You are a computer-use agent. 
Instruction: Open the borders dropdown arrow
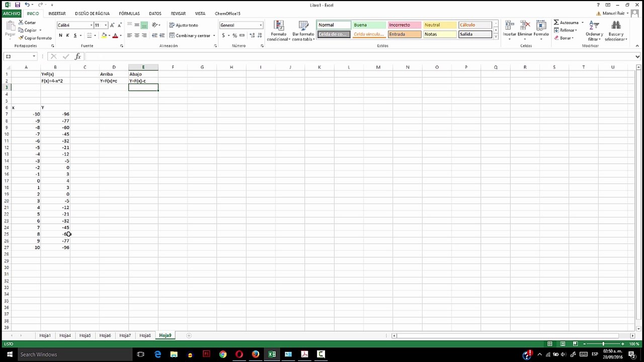tap(95, 36)
